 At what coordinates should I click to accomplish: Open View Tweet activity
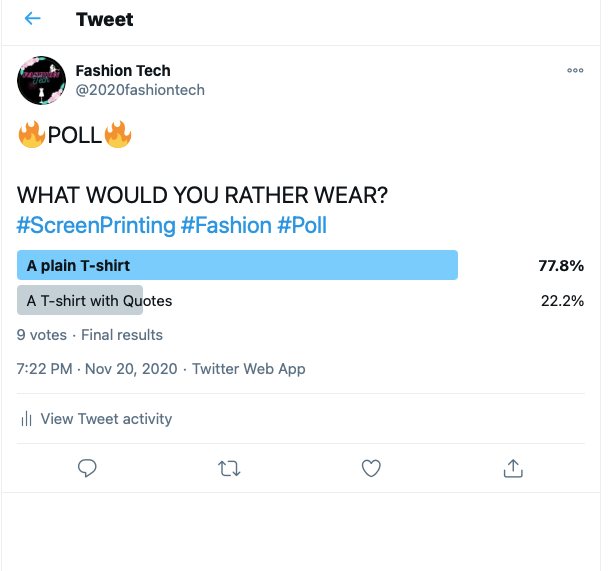coord(106,419)
